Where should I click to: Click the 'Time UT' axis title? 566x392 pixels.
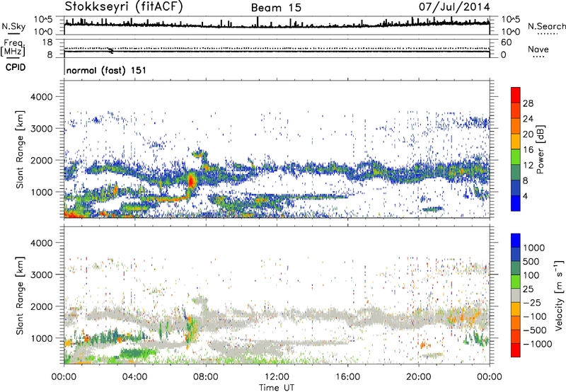click(x=277, y=387)
